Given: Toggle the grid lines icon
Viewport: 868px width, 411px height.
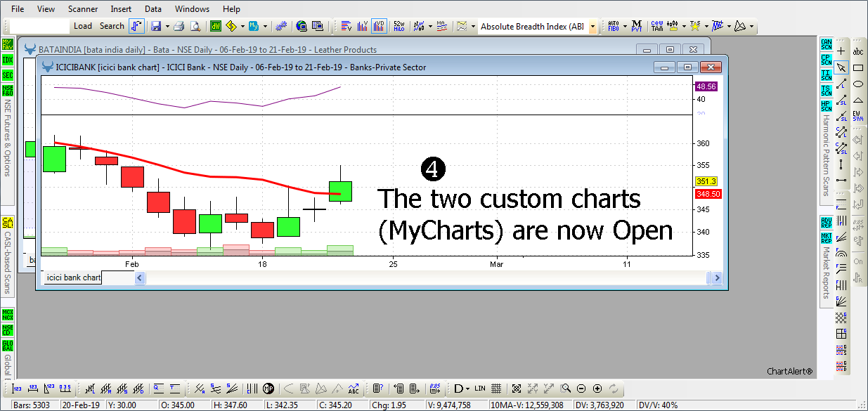Looking at the screenshot, I should tap(496, 389).
